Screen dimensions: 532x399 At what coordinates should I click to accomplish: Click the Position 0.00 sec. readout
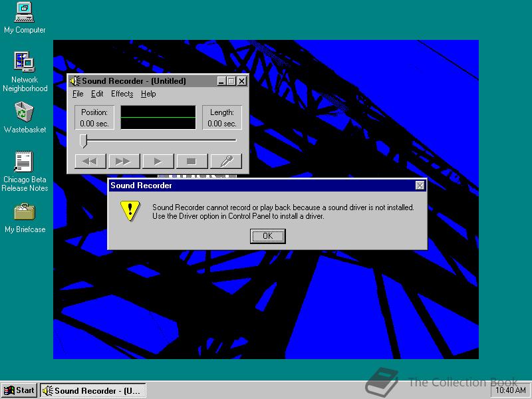pos(94,118)
